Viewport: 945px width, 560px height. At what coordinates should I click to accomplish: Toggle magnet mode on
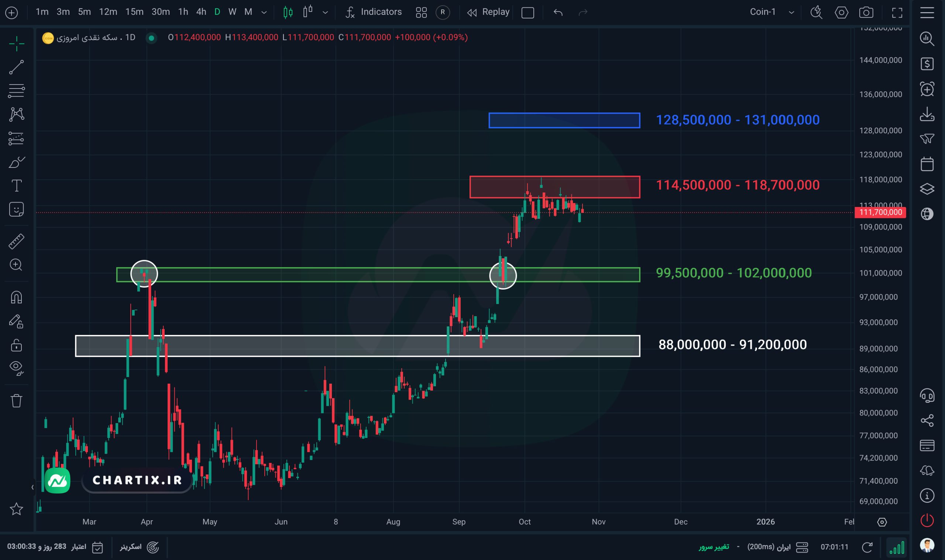[x=16, y=297]
